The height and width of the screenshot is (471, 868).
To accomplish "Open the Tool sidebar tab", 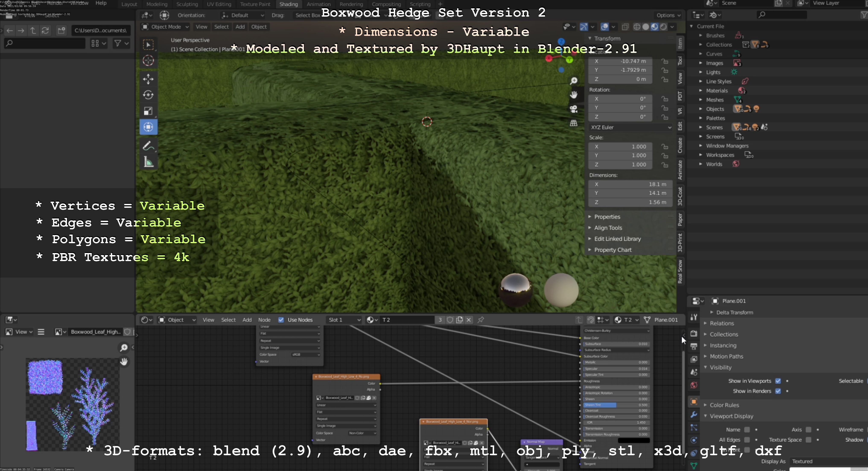I will point(680,61).
